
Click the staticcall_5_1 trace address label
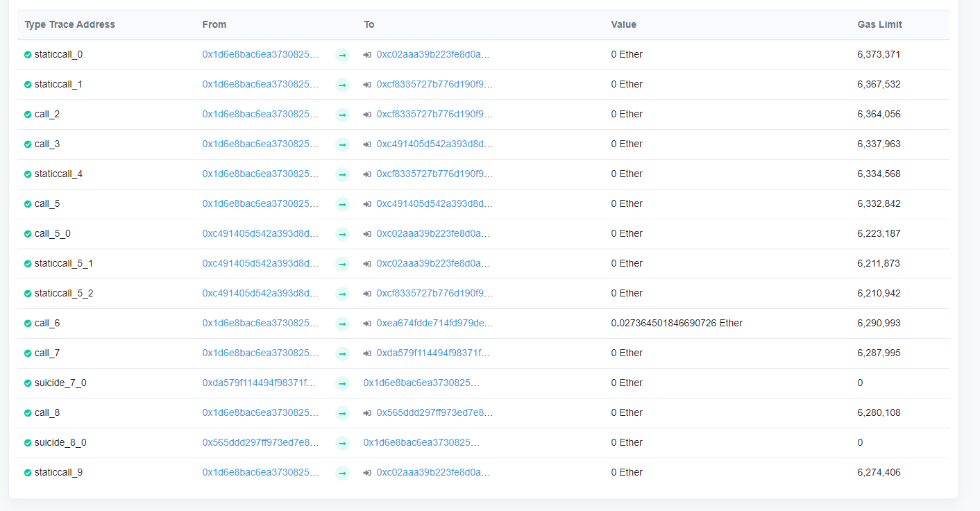click(64, 263)
